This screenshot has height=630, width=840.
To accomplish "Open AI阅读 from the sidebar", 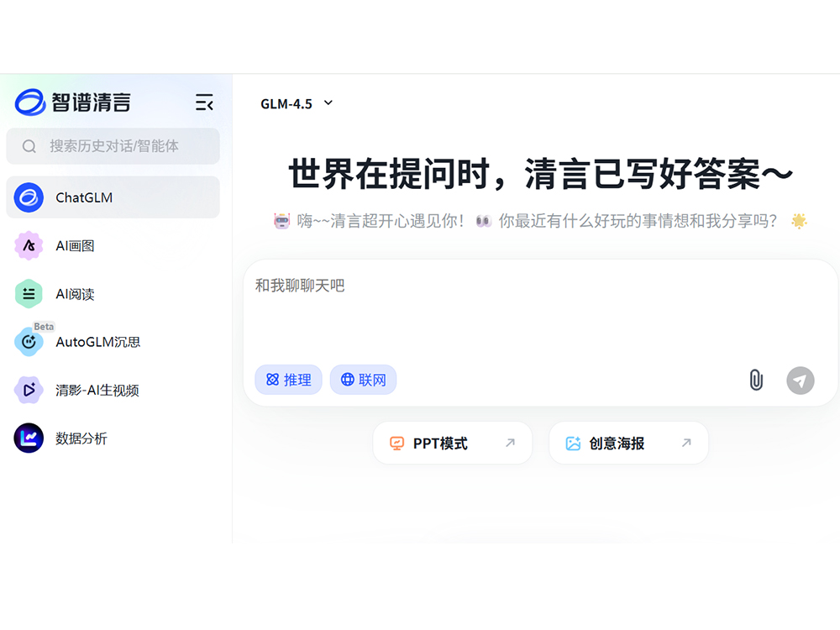I will pos(113,294).
